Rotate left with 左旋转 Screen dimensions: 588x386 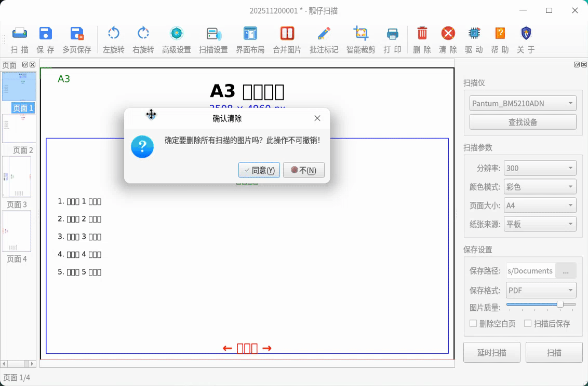coord(114,39)
